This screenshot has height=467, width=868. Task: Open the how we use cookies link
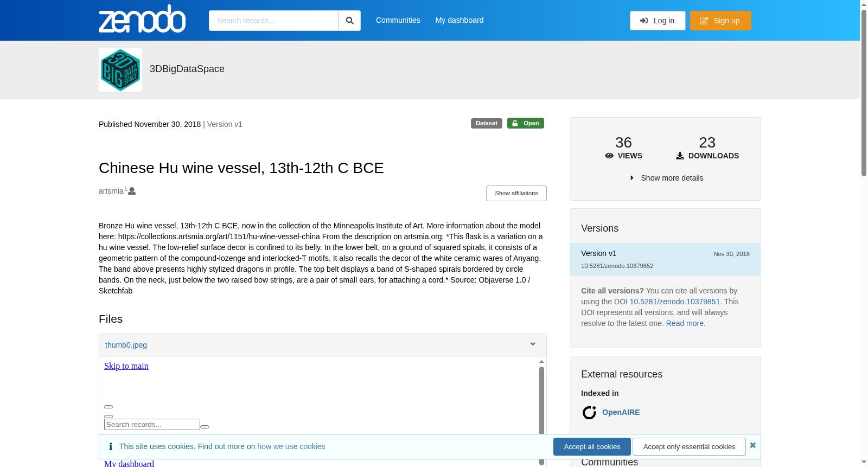click(291, 446)
